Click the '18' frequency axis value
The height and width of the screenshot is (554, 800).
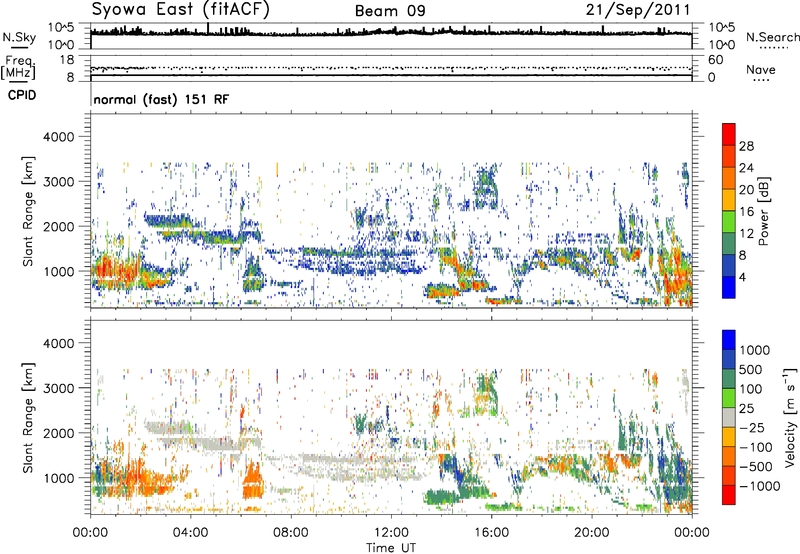(x=67, y=60)
